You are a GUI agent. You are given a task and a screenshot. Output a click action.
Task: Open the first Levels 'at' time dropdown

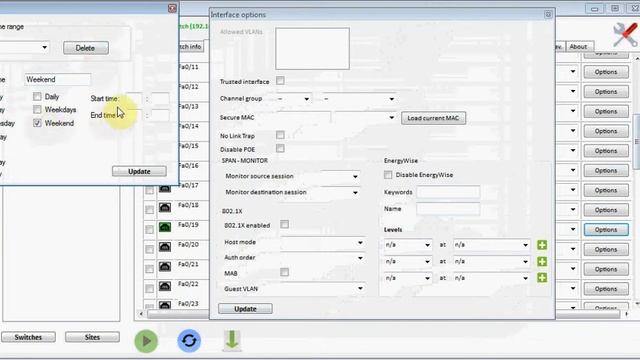491,245
